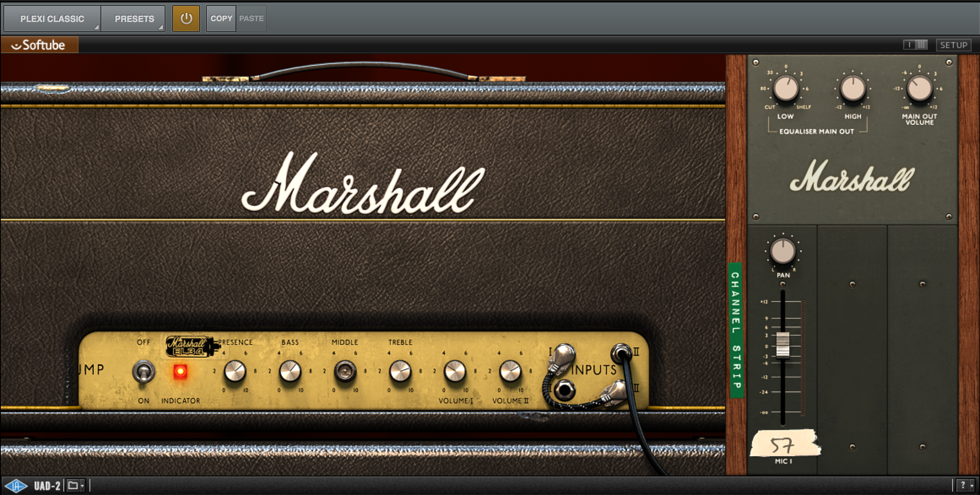Click the PASTE button
Viewport: 980px width, 495px height.
coord(251,19)
